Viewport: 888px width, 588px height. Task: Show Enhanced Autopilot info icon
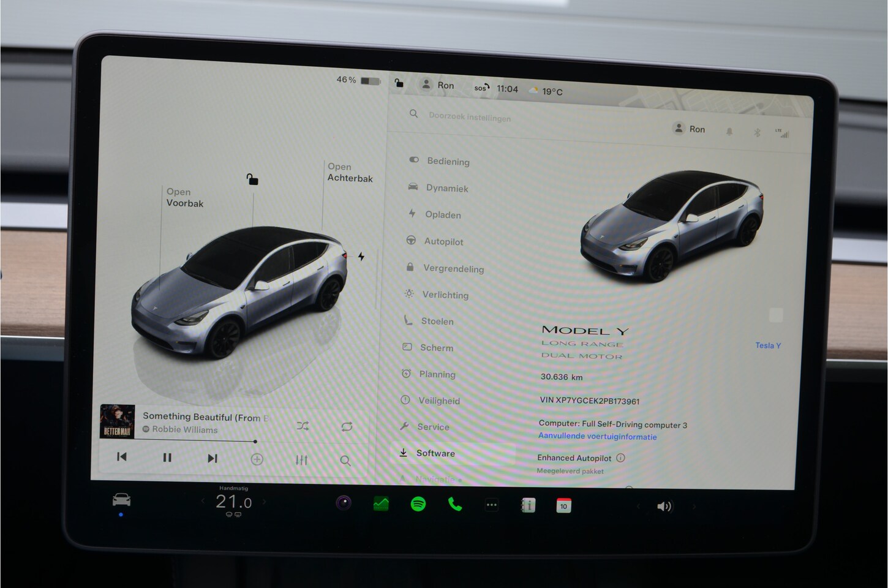pyautogui.click(x=620, y=458)
